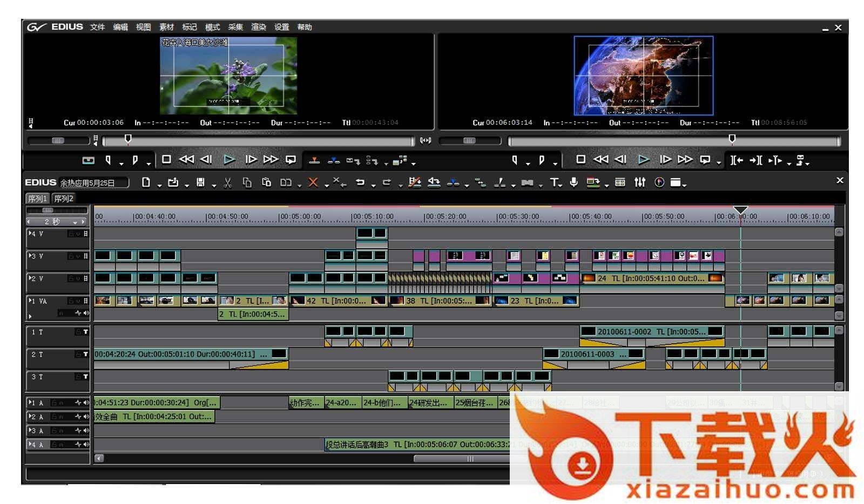The height and width of the screenshot is (504, 864).
Task: Step to next frame in left player
Action: click(251, 160)
